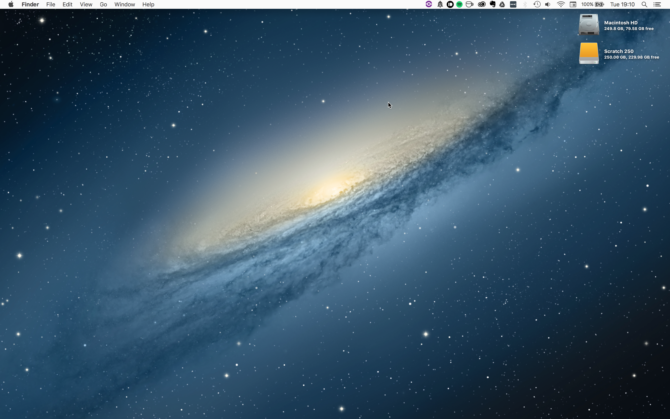670x419 pixels.
Task: Click the calendar-style menu bar icon beside Wi-Fi
Action: point(573,4)
